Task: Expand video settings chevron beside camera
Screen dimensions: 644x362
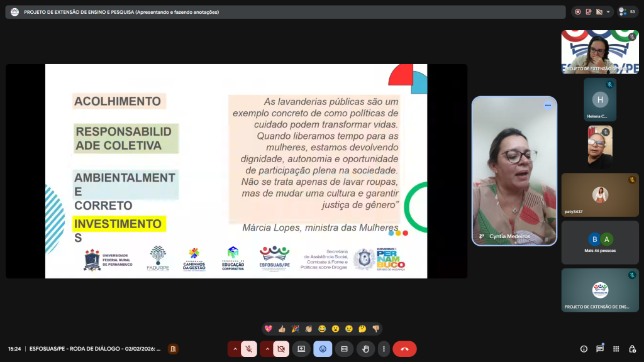Action: pyautogui.click(x=267, y=349)
